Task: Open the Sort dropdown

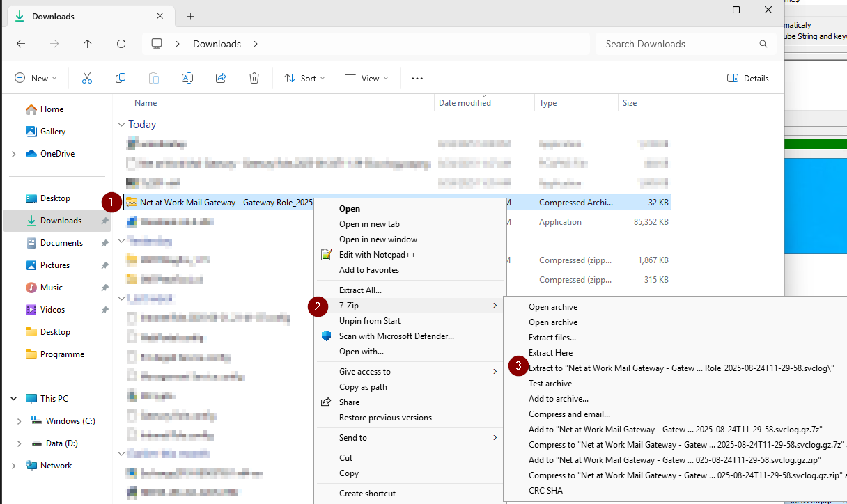Action: click(304, 79)
